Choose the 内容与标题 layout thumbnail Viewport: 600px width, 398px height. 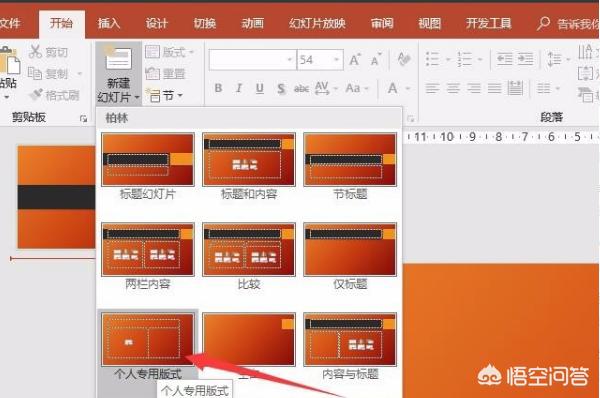coord(350,339)
